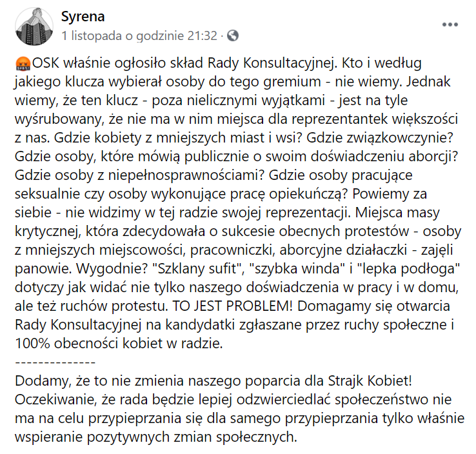Open the three-dot post options menu

point(450,24)
